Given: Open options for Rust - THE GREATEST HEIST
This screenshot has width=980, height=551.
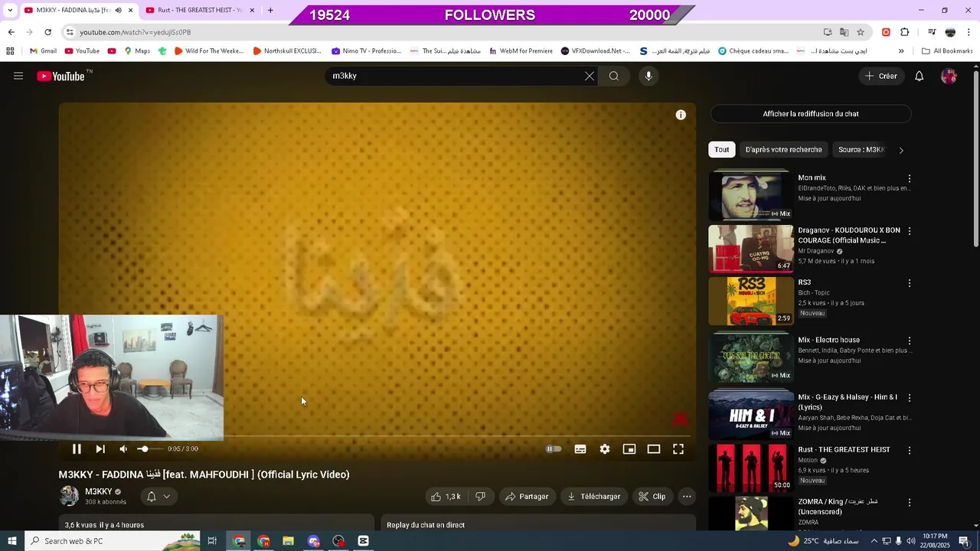Looking at the screenshot, I should tap(910, 450).
